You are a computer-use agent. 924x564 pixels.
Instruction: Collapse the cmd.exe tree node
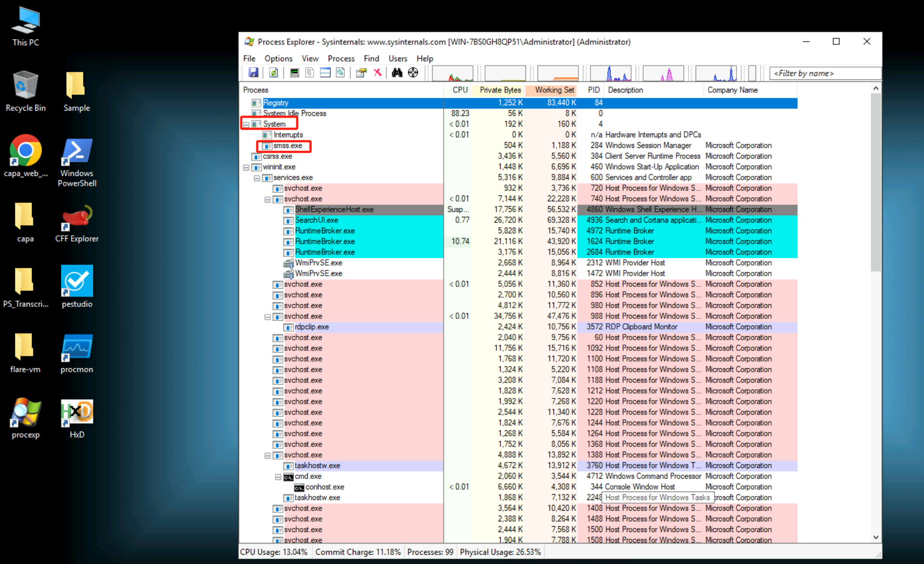[278, 477]
